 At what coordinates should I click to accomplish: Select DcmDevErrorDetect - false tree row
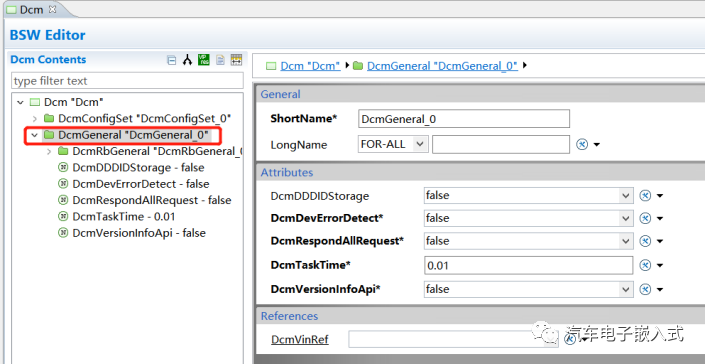tap(141, 184)
